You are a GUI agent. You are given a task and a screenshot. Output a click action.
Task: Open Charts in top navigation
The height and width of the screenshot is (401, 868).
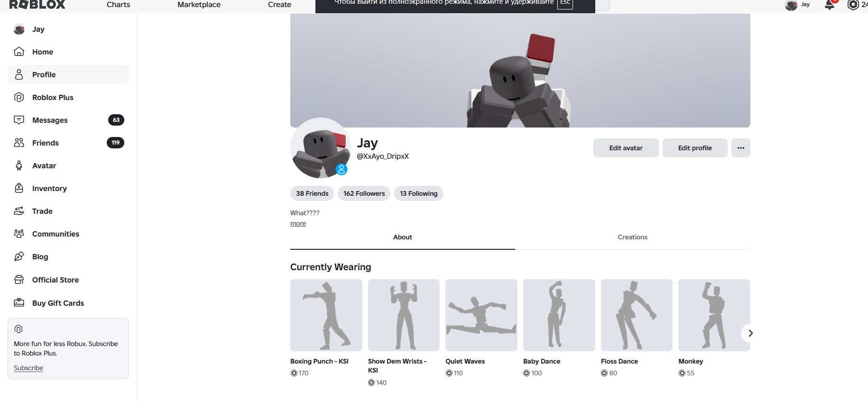[118, 4]
